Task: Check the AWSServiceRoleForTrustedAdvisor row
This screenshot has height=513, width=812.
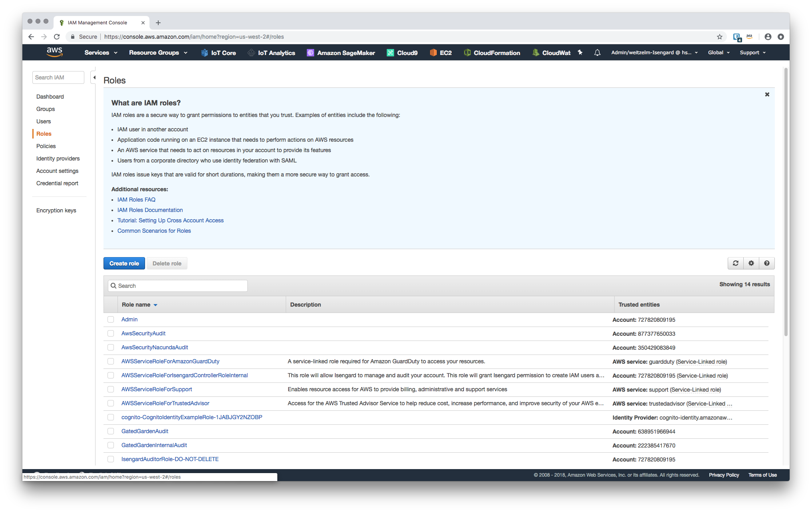Action: click(x=111, y=403)
